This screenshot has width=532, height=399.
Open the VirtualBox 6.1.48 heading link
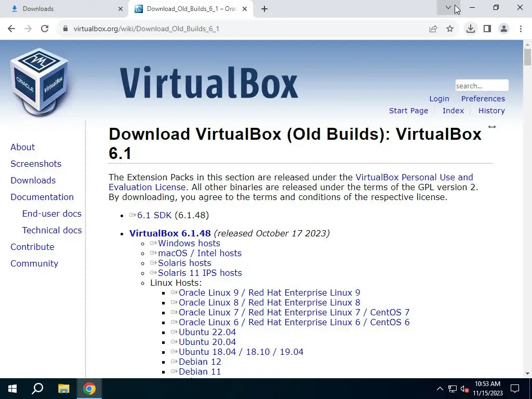click(x=170, y=233)
